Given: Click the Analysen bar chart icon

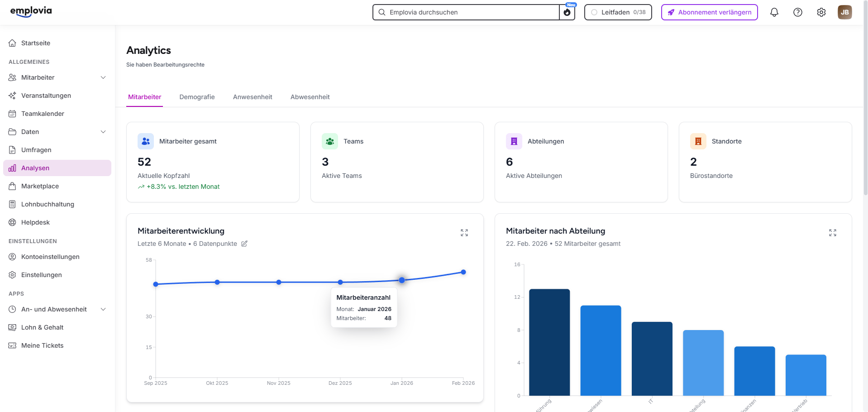Looking at the screenshot, I should [x=12, y=168].
